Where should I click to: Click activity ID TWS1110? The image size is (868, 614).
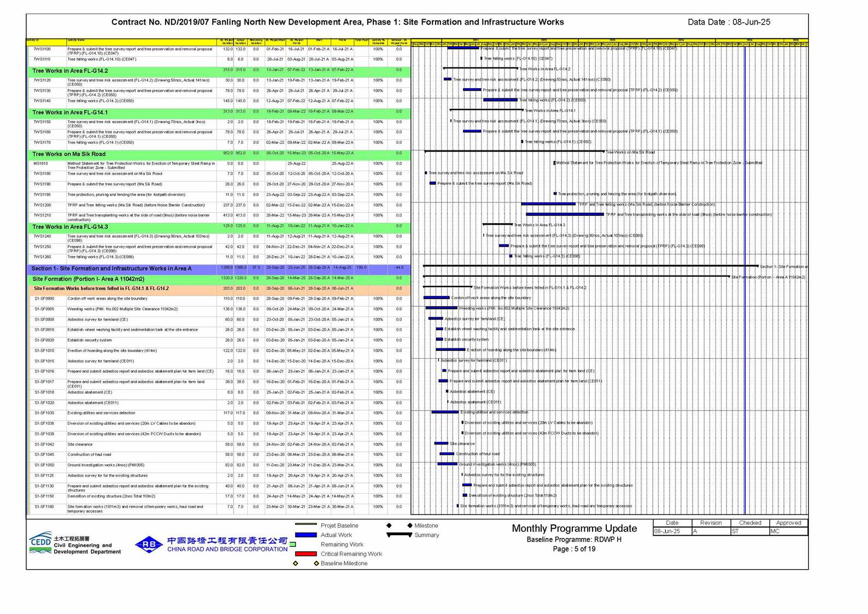42,59
